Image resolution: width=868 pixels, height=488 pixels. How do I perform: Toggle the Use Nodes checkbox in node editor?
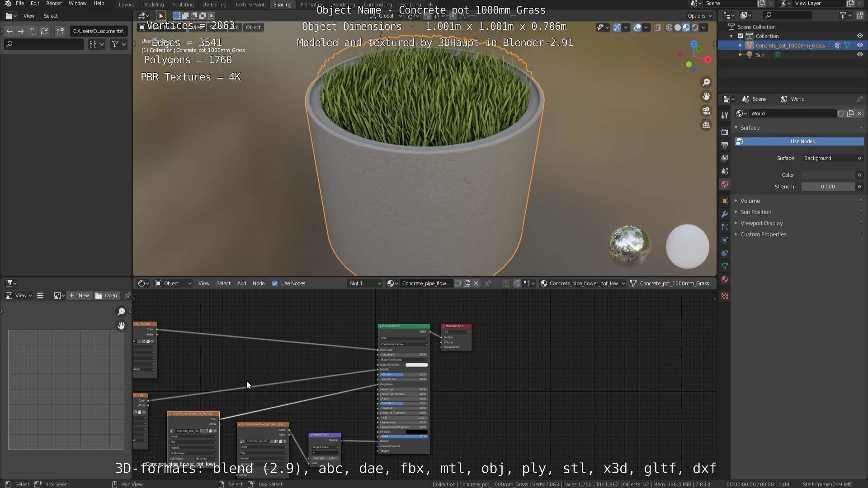coord(275,283)
